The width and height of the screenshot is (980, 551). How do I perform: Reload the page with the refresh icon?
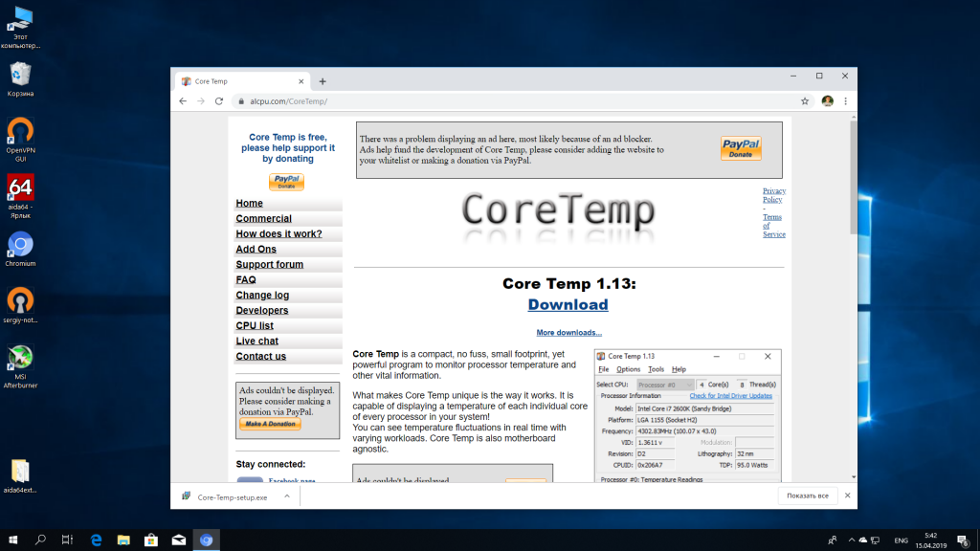click(x=219, y=101)
